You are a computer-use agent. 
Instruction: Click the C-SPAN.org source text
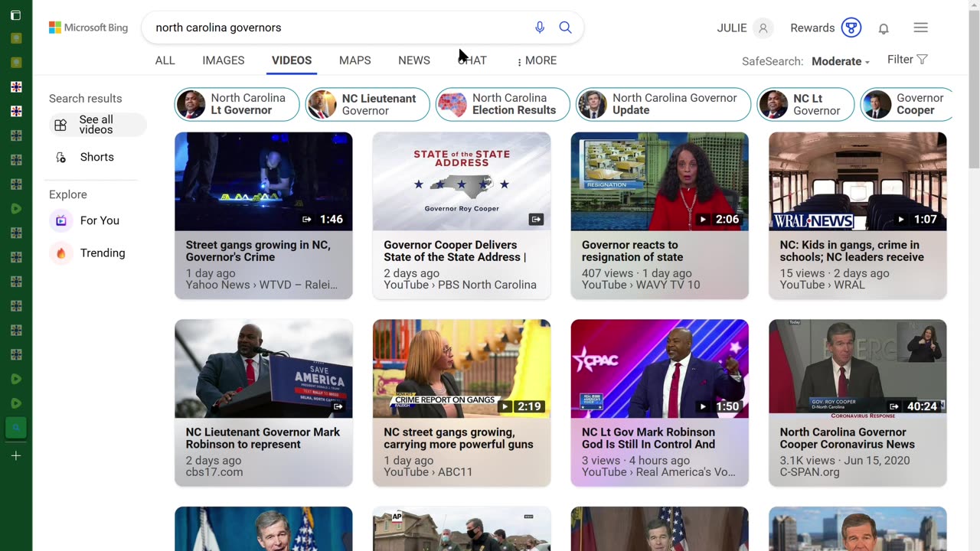click(810, 472)
